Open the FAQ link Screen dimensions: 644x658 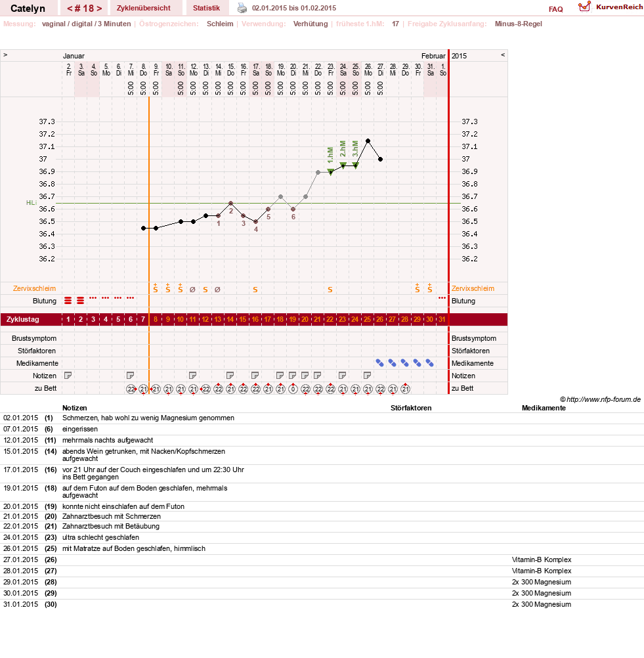point(555,9)
